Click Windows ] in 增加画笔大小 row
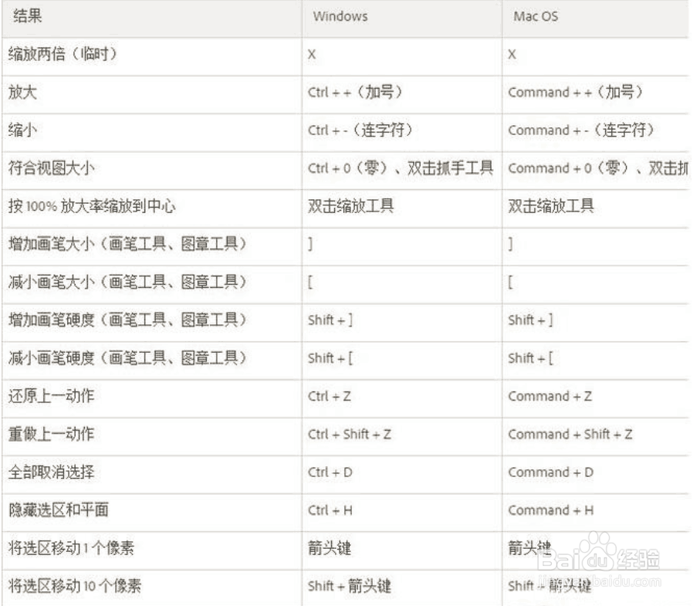This screenshot has width=700, height=606. tap(310, 244)
